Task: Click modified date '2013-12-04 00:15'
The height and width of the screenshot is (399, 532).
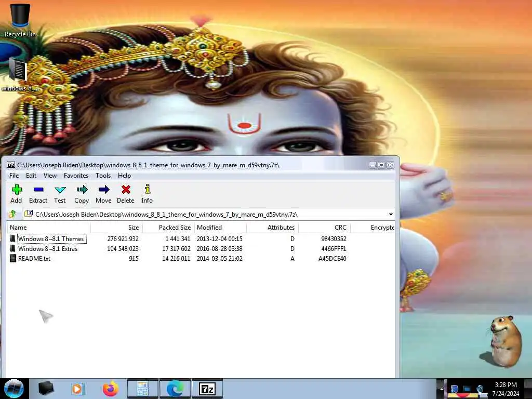Action: click(220, 239)
